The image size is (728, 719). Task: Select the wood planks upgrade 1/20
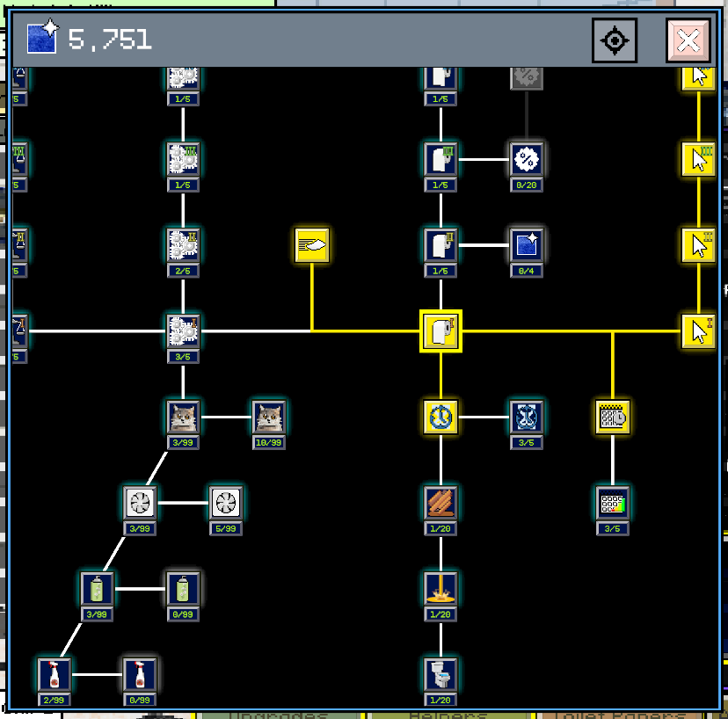(x=440, y=503)
